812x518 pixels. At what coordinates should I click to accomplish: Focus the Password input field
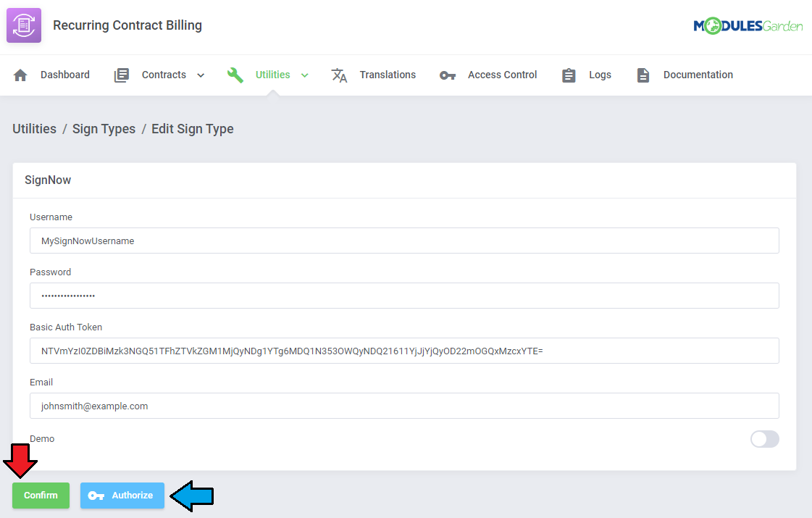click(404, 296)
